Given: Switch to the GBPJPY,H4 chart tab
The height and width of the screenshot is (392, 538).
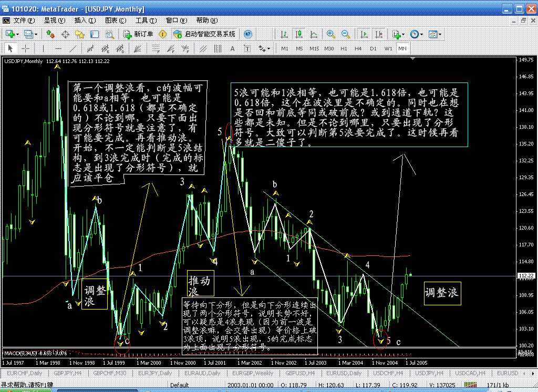Looking at the screenshot, I should coord(68,373).
